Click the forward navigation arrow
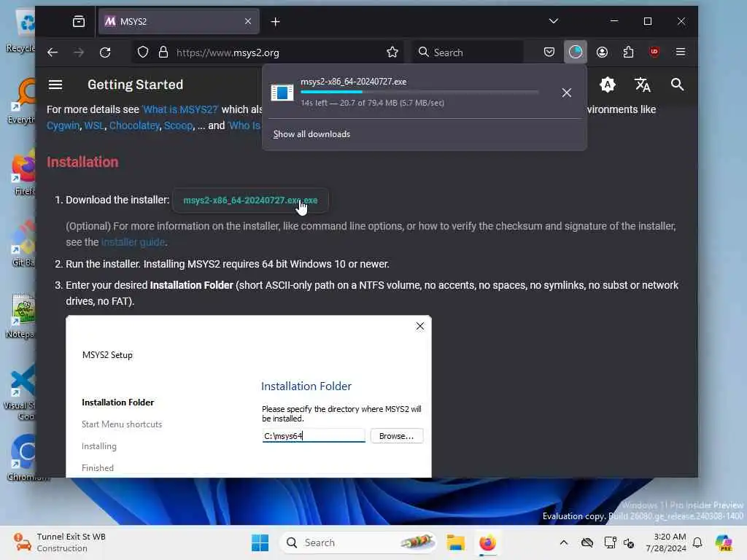 click(79, 52)
